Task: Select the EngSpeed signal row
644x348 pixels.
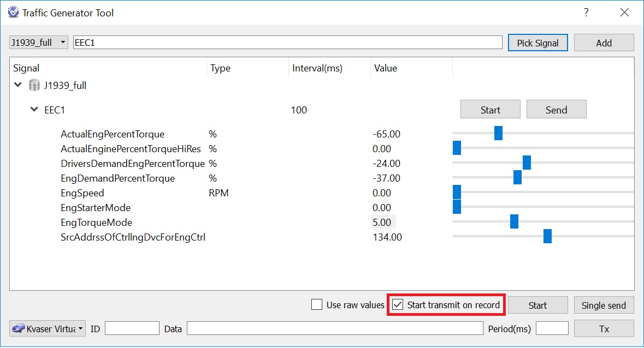Action: pyautogui.click(x=82, y=193)
